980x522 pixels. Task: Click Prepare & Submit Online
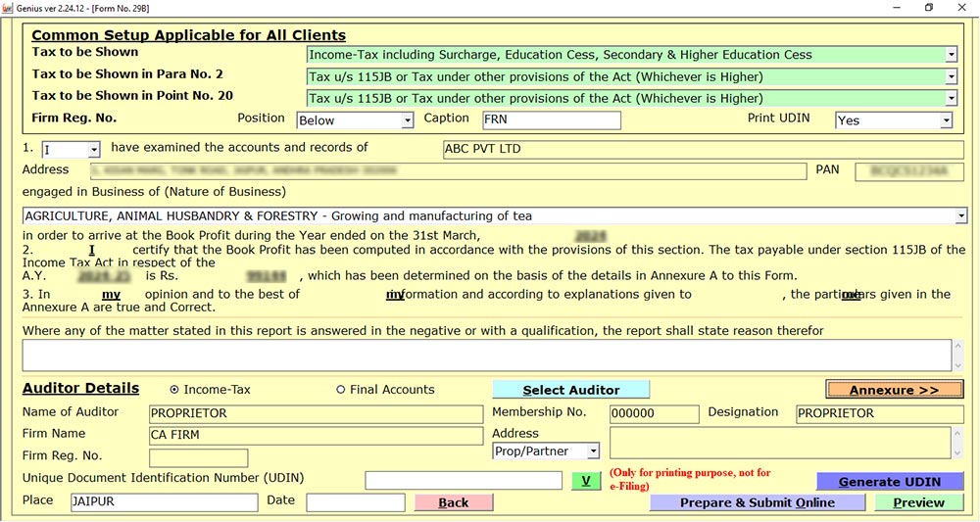point(757,502)
